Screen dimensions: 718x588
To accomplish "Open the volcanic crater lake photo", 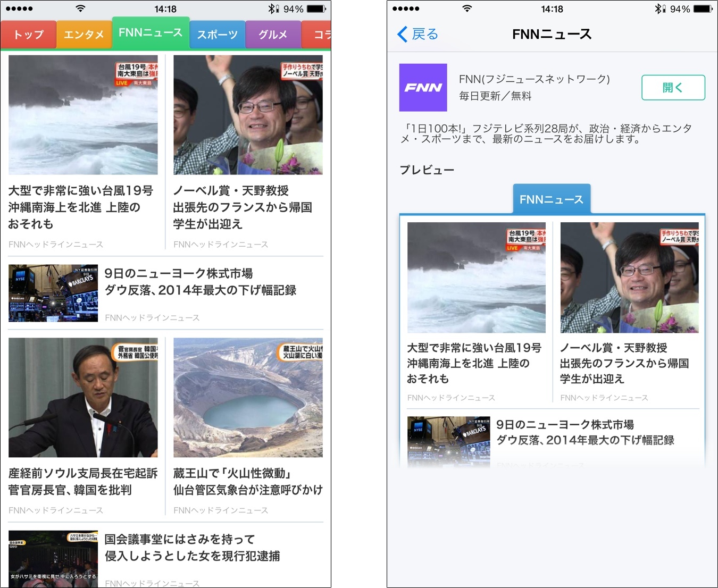I will coord(248,398).
